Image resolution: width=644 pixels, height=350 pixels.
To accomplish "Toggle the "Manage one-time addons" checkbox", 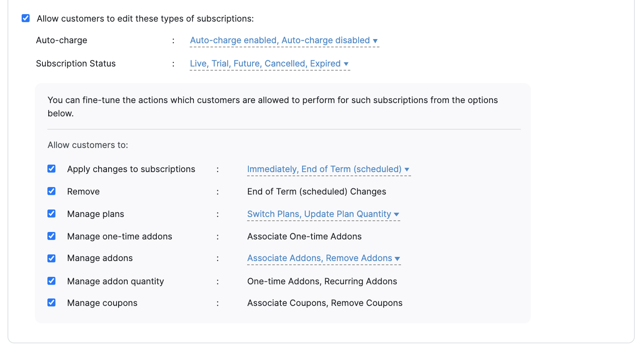I will (x=51, y=236).
